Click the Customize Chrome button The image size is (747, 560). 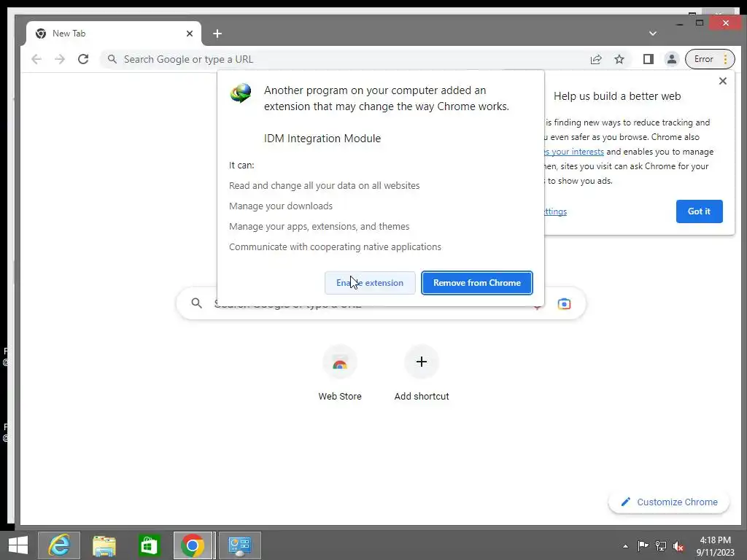[x=669, y=502]
